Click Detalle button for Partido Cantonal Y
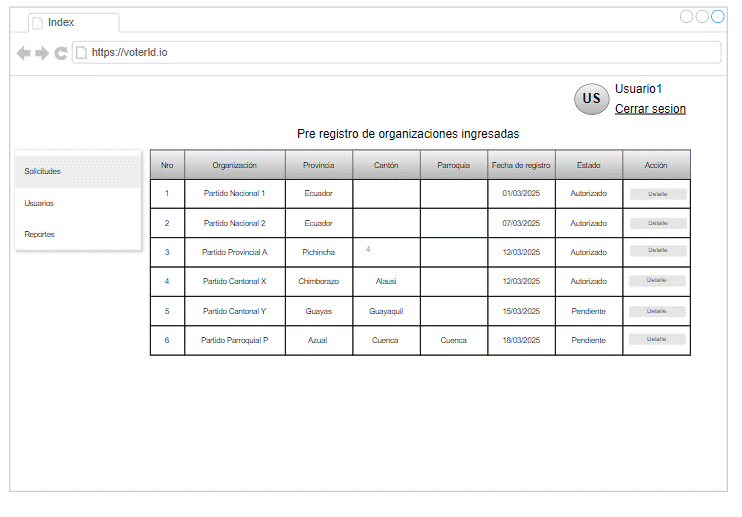 pyautogui.click(x=657, y=311)
